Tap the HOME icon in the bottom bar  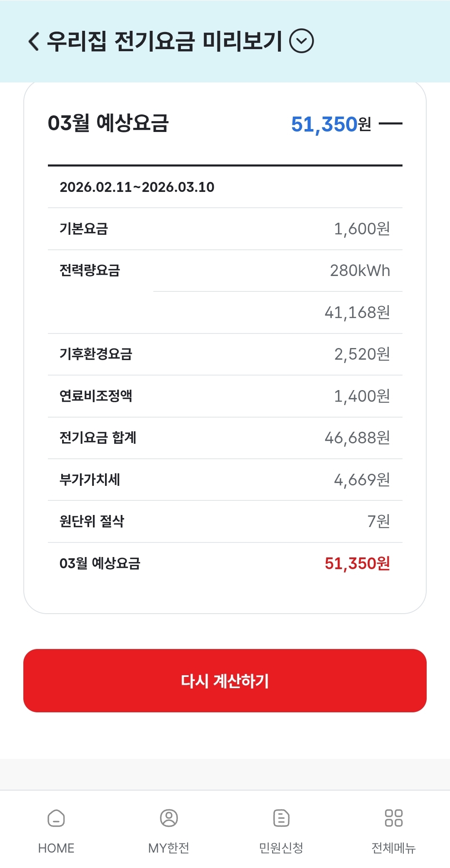pyautogui.click(x=56, y=818)
